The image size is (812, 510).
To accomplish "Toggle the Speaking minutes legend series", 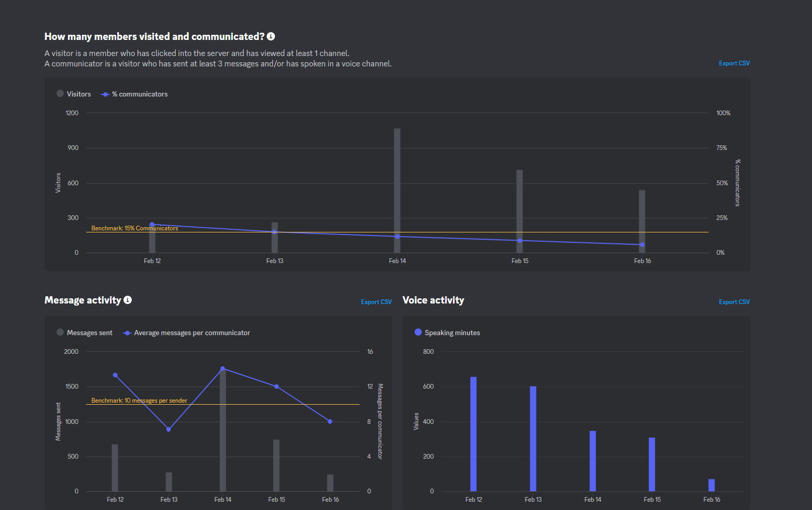I will tap(447, 333).
